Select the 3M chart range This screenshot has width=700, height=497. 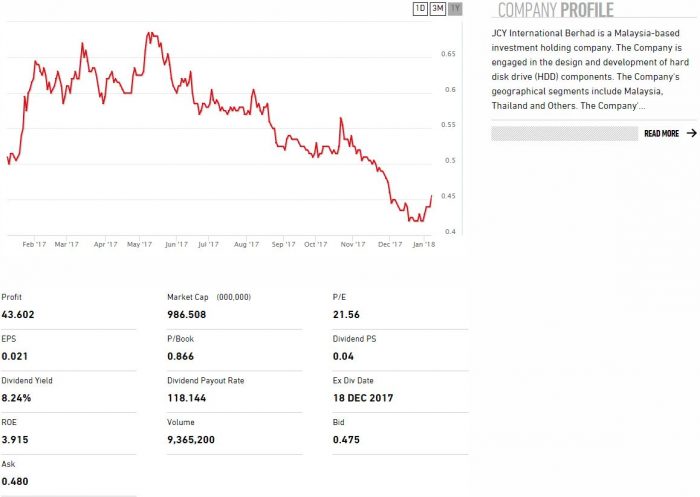pos(438,9)
